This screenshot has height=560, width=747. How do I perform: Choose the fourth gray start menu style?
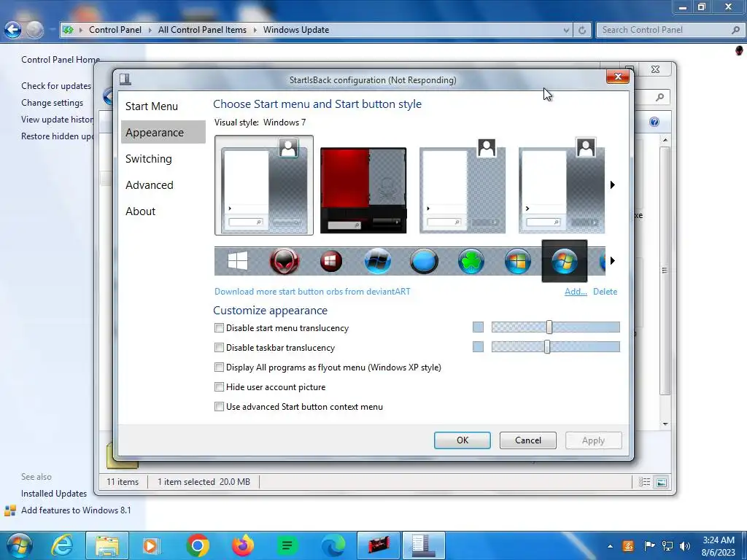tap(562, 186)
